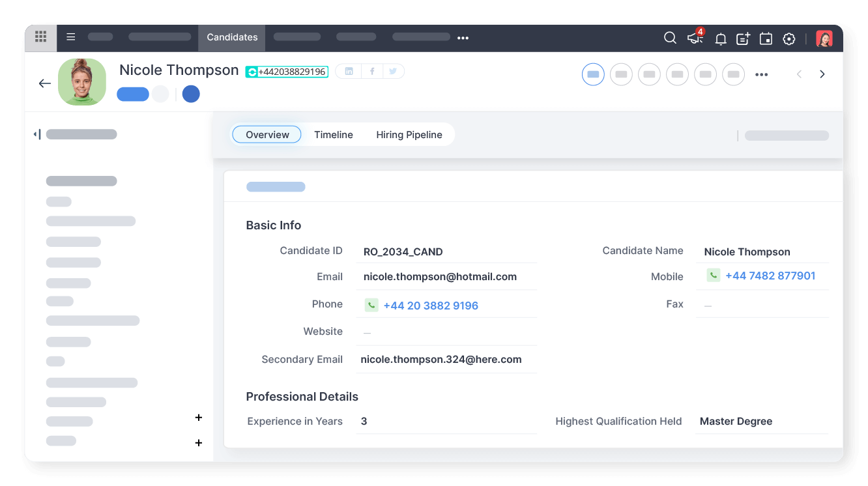The height and width of the screenshot is (486, 868).
Task: Open the calendar icon in the top bar
Action: click(766, 38)
